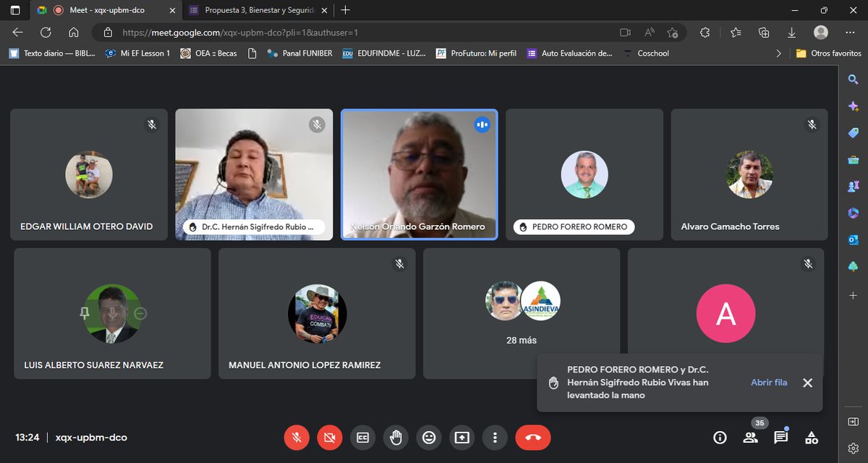Go to browser home page icon
This screenshot has width=868, height=463.
(x=73, y=33)
